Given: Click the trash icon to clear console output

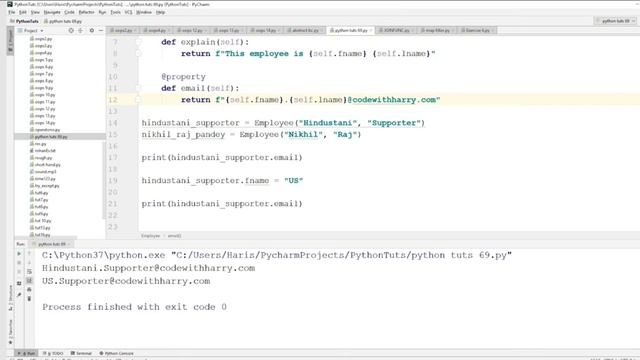Looking at the screenshot, I should [29, 299].
